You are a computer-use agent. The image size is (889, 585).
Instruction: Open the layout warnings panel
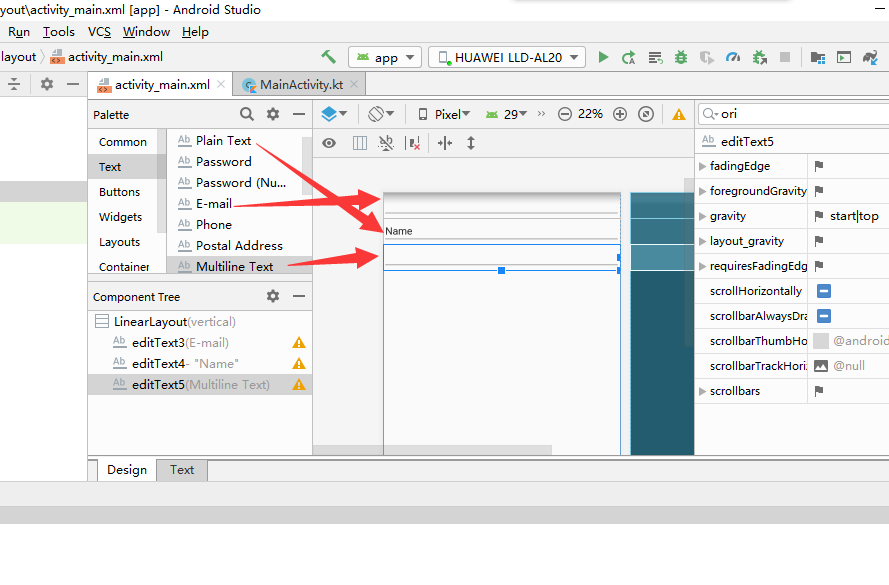point(677,114)
